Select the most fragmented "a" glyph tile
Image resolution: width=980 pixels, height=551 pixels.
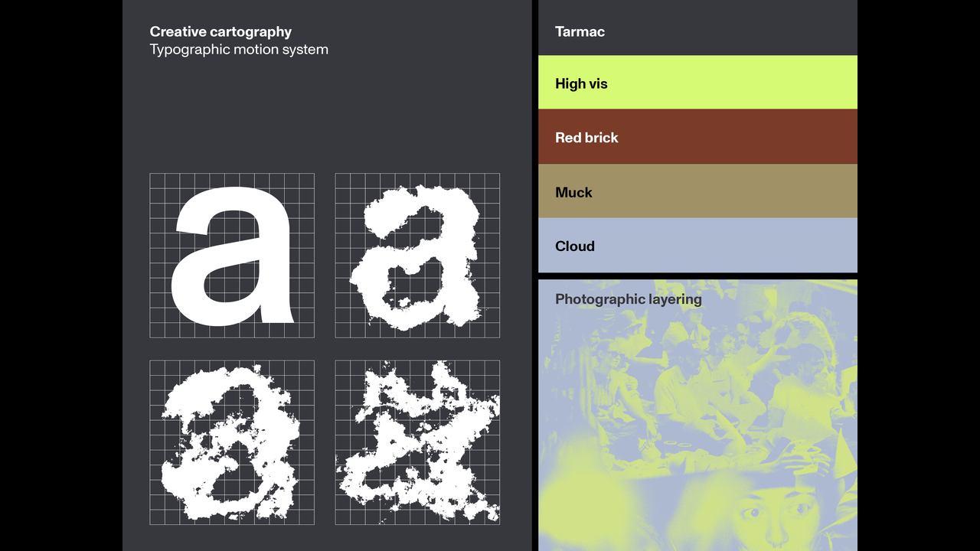(x=417, y=442)
